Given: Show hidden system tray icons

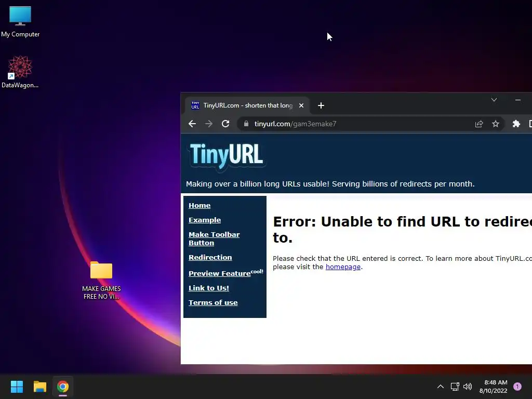Looking at the screenshot, I should click(x=441, y=387).
